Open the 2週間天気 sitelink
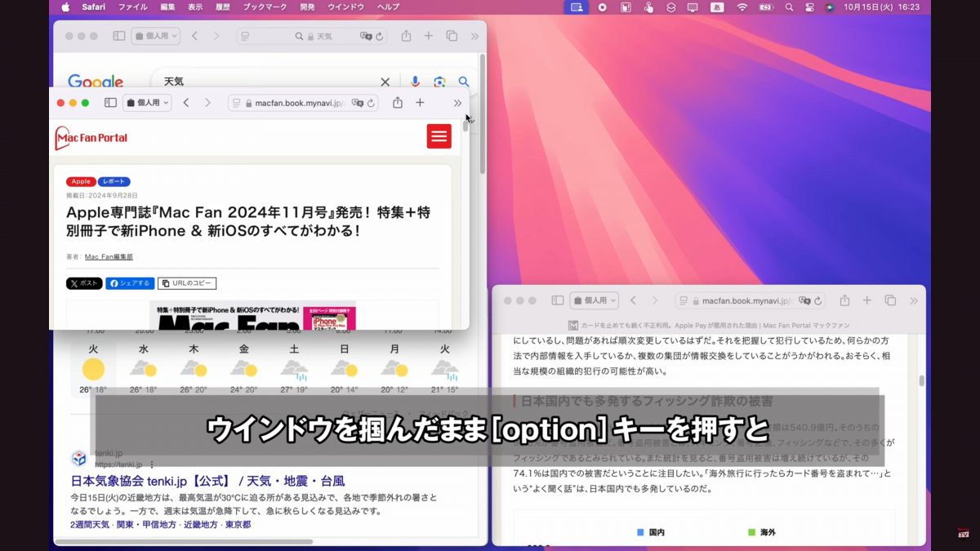Image resolution: width=980 pixels, height=551 pixels. (91, 524)
